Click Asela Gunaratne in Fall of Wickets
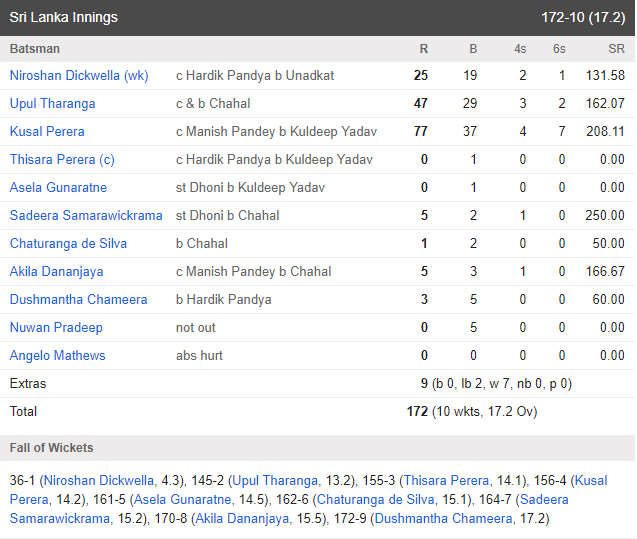The image size is (637, 539). [182, 500]
